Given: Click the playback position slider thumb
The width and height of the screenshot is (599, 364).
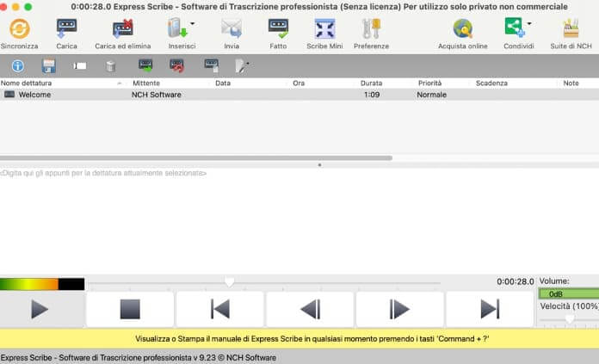Looking at the screenshot, I should [229, 282].
